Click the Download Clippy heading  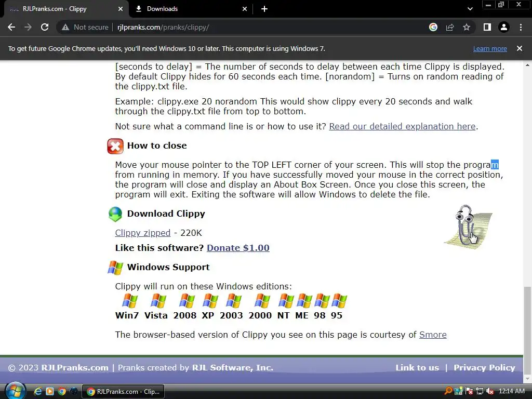166,214
